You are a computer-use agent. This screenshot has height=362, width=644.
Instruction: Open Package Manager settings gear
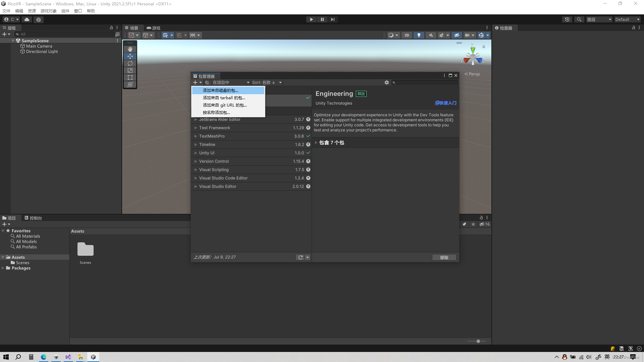(386, 82)
